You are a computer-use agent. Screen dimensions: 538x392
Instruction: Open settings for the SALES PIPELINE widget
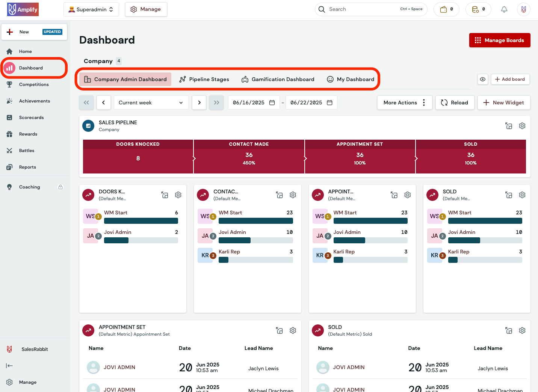[522, 126]
